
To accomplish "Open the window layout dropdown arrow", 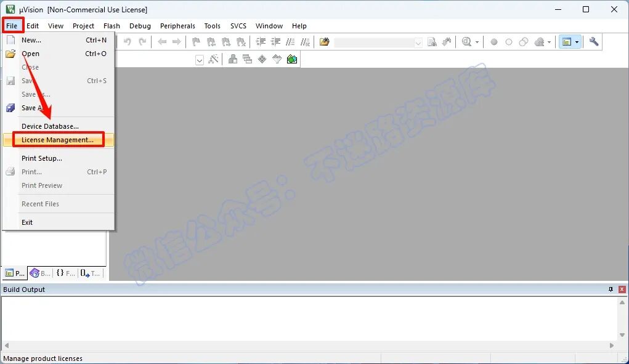I will pyautogui.click(x=577, y=42).
